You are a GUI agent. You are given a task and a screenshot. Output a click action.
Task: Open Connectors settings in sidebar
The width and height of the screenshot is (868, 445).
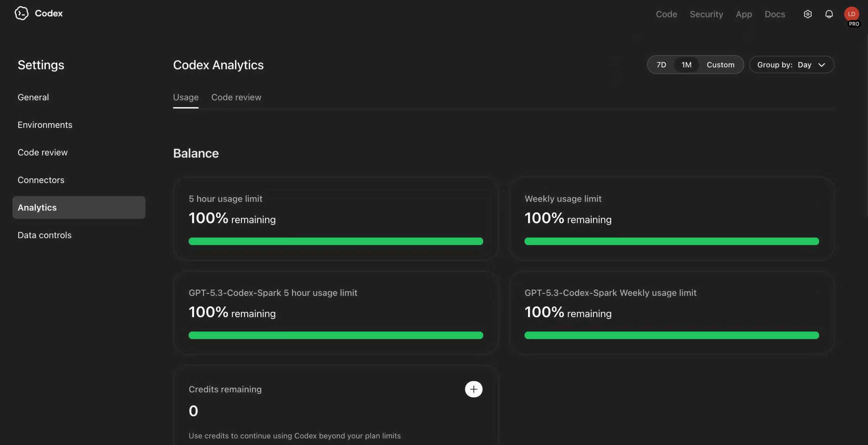point(41,180)
